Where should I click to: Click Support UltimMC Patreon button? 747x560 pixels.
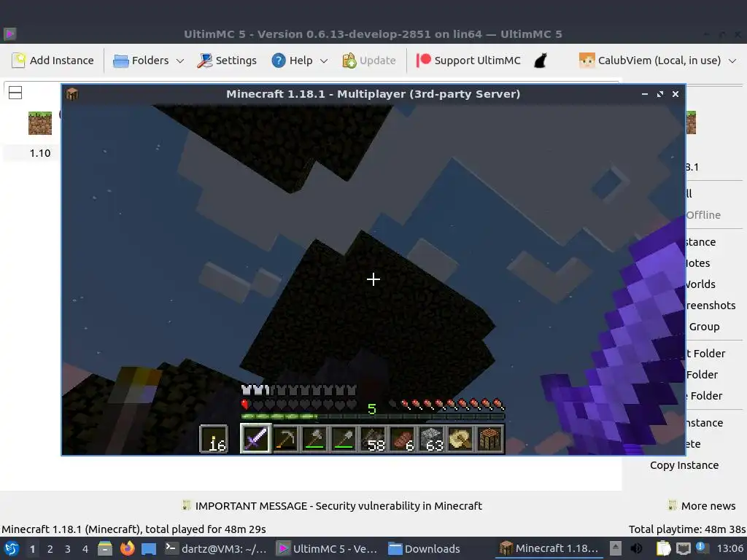(x=468, y=61)
